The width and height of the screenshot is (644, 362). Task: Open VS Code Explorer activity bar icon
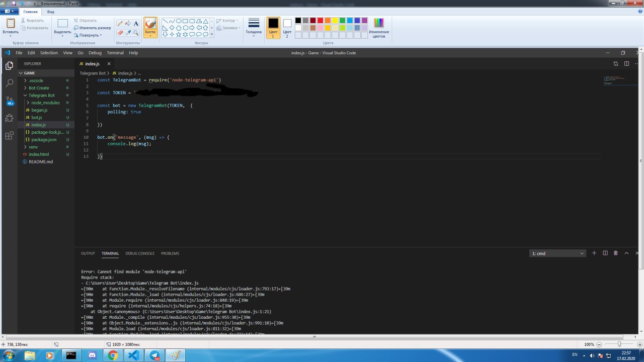point(9,66)
